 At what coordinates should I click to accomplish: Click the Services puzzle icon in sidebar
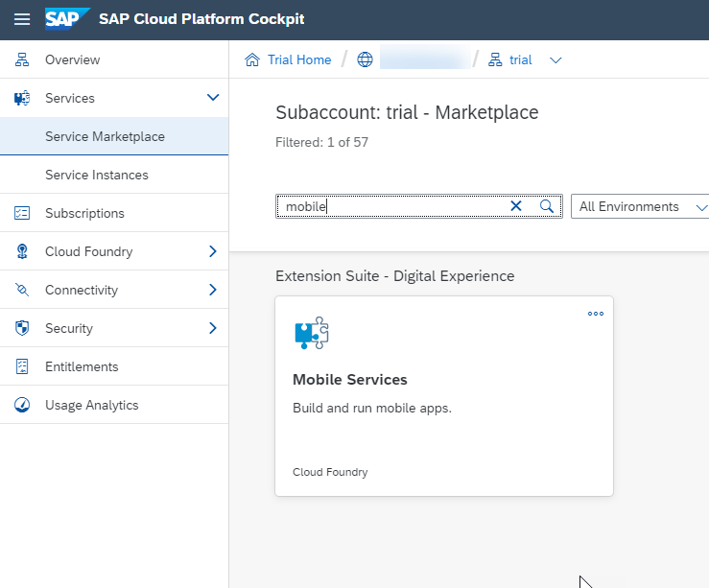[x=22, y=98]
